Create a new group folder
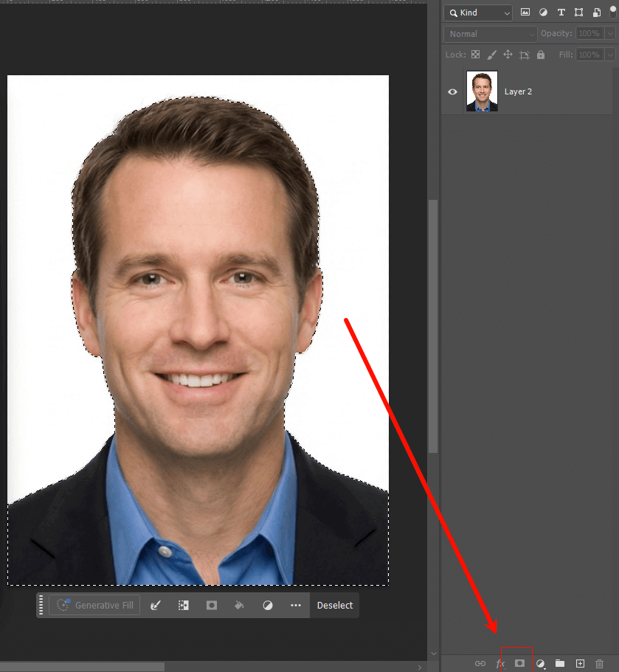Image resolution: width=619 pixels, height=672 pixels. (x=560, y=663)
